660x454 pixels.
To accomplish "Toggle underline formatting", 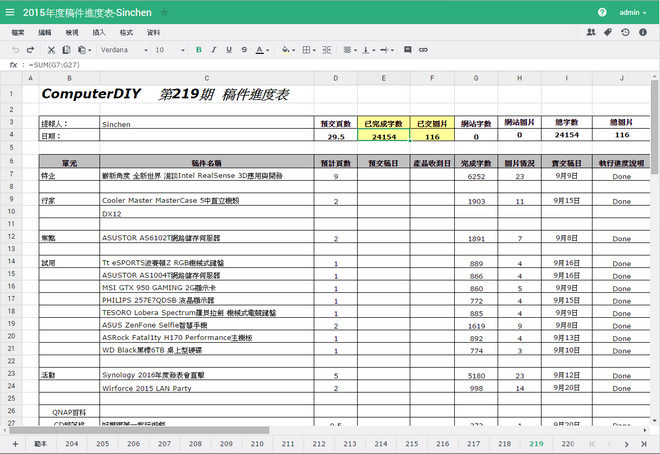I will [229, 50].
